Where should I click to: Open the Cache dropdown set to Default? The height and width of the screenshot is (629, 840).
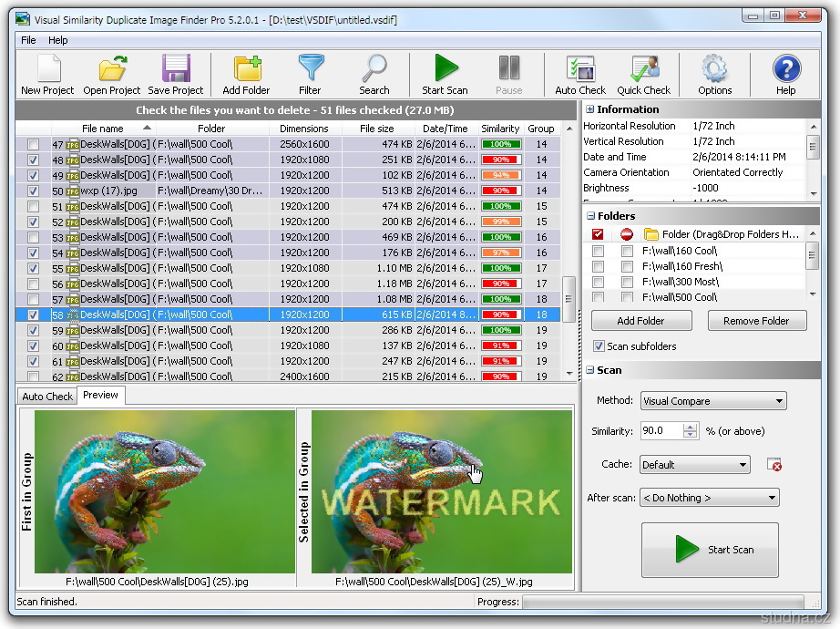[694, 465]
